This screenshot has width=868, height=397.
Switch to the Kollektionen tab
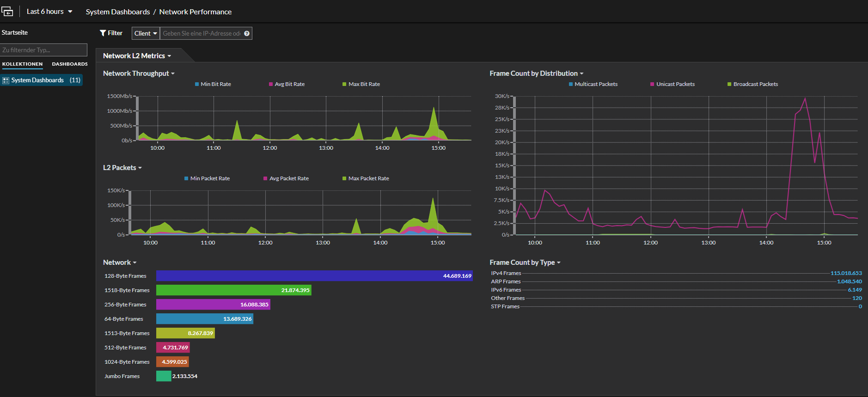[22, 64]
